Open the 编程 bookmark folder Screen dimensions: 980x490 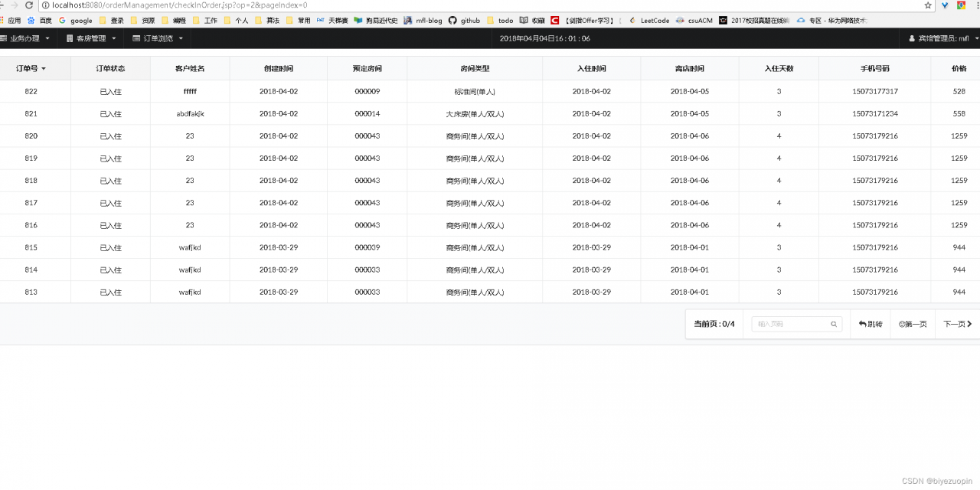174,21
